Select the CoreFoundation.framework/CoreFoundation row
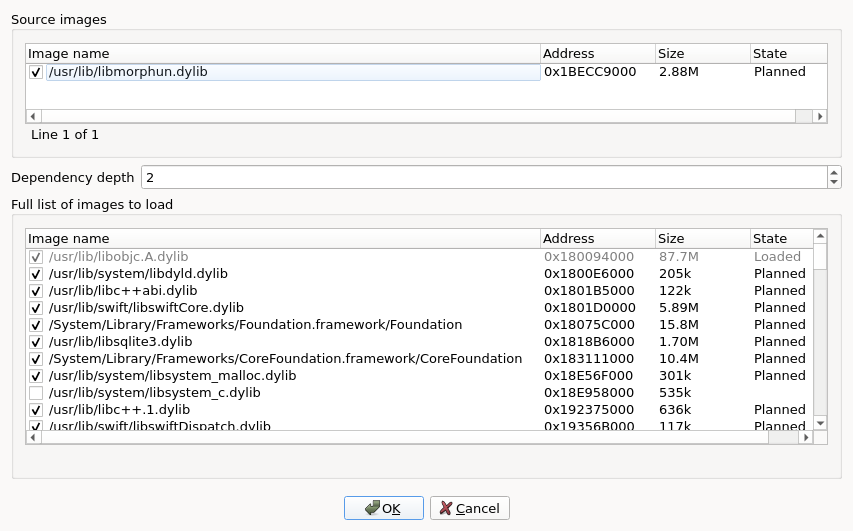 (x=419, y=359)
